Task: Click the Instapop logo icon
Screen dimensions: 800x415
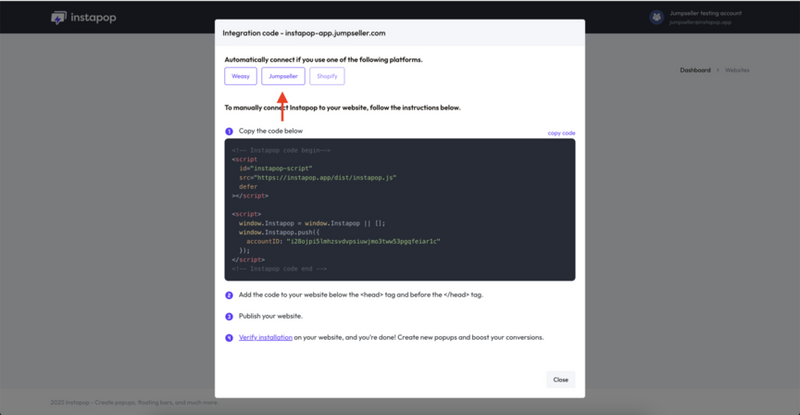Action: pyautogui.click(x=59, y=18)
